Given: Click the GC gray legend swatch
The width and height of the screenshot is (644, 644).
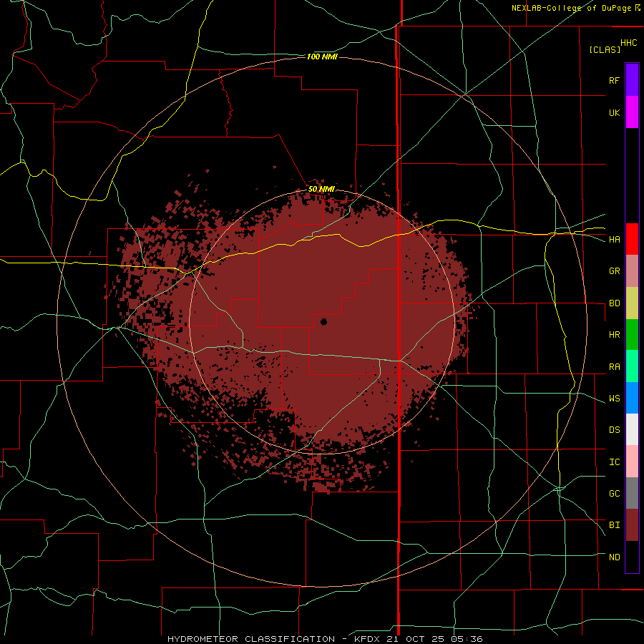Looking at the screenshot, I should (x=632, y=493).
